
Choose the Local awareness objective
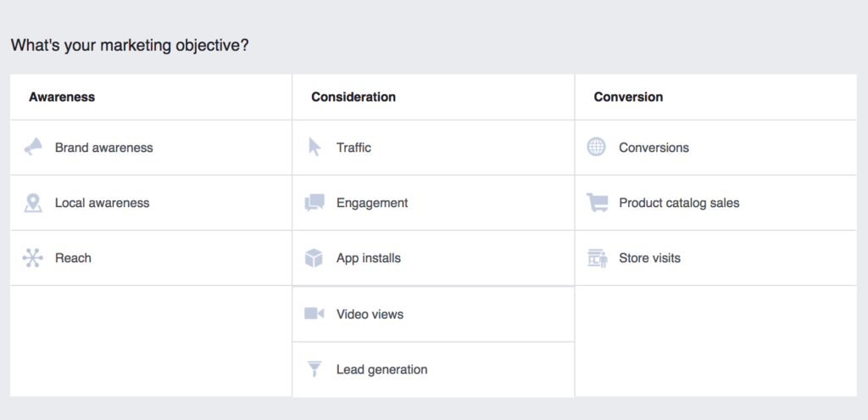point(102,203)
